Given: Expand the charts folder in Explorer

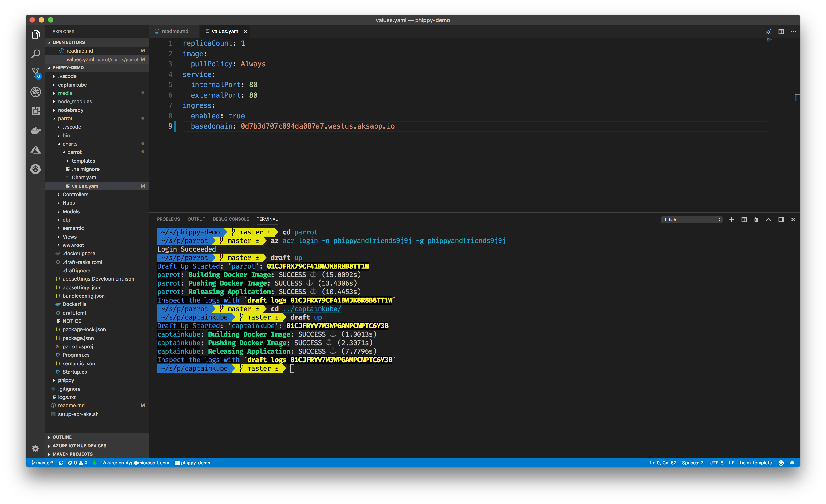Looking at the screenshot, I should pos(71,143).
